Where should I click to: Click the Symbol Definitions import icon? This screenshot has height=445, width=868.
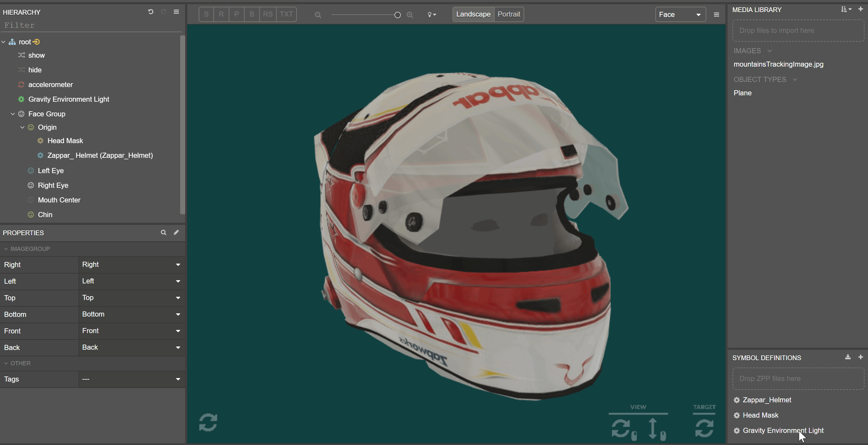848,357
